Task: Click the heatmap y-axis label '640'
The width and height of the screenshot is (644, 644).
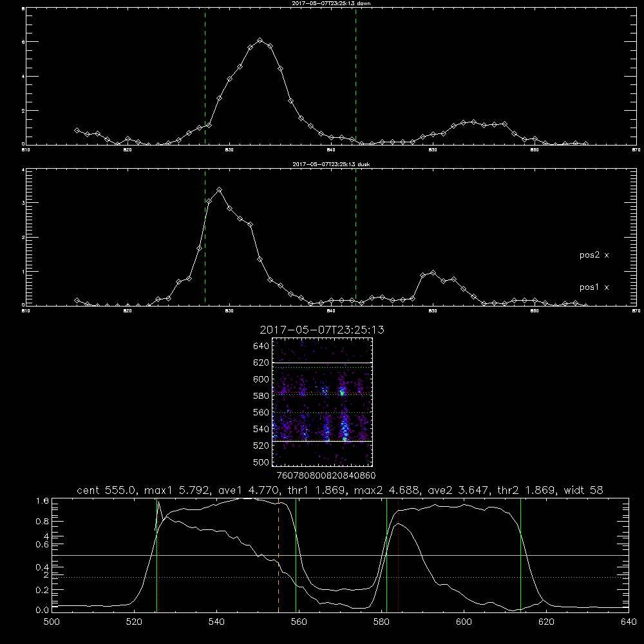Action: 261,346
